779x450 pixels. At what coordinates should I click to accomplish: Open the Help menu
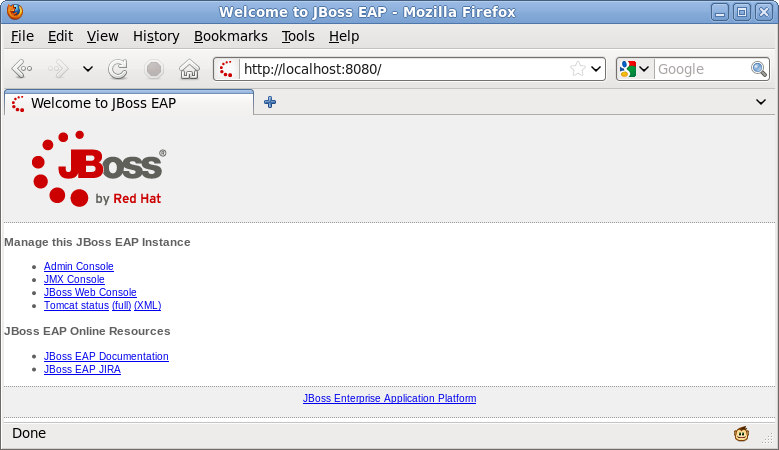tap(344, 36)
